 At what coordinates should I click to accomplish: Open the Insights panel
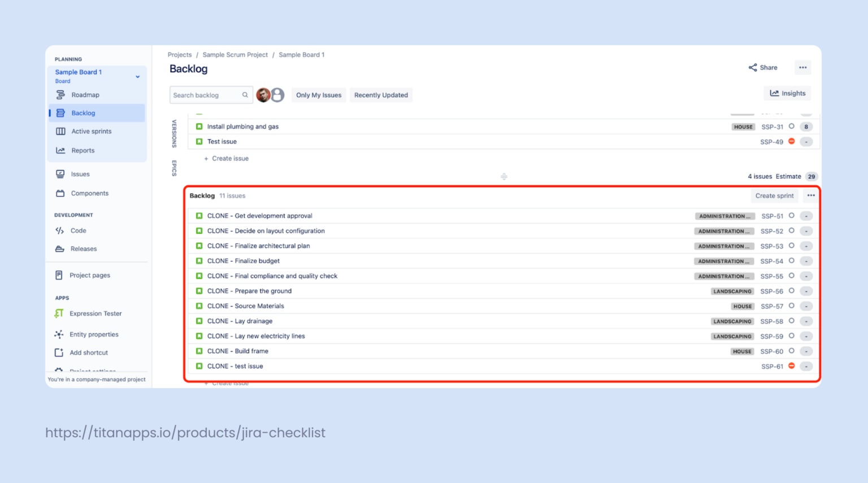[788, 93]
